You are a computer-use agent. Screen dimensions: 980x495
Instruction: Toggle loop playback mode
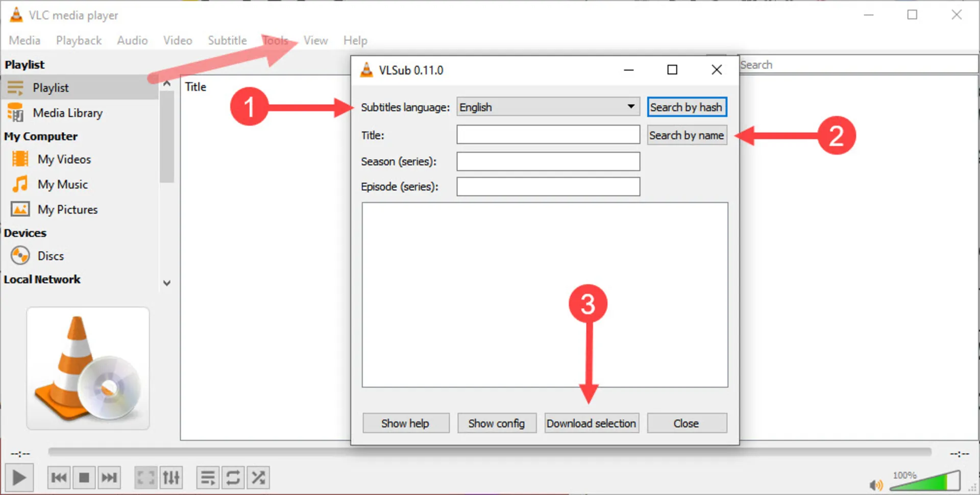tap(233, 477)
